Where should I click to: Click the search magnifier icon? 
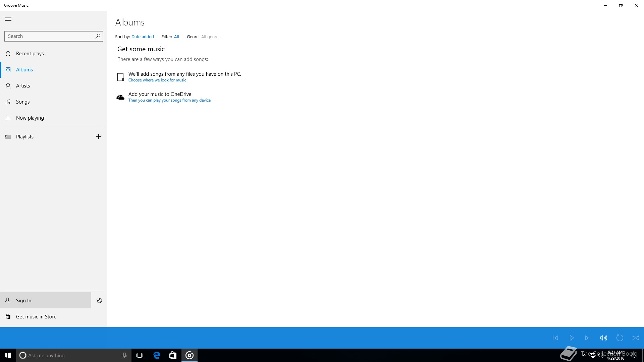click(98, 36)
